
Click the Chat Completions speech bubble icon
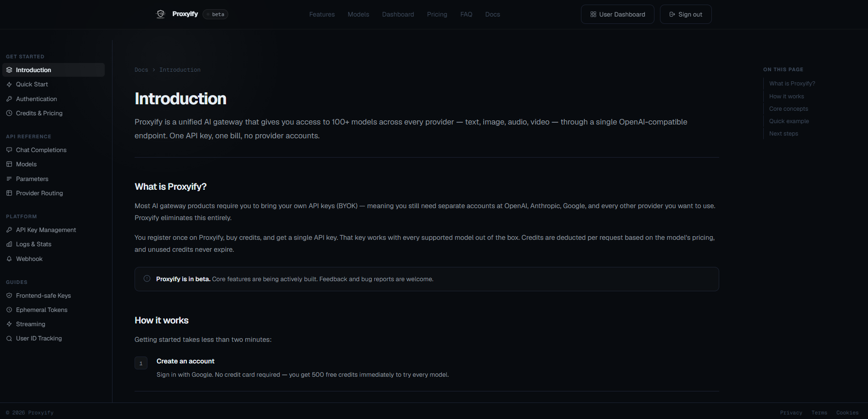(9, 150)
